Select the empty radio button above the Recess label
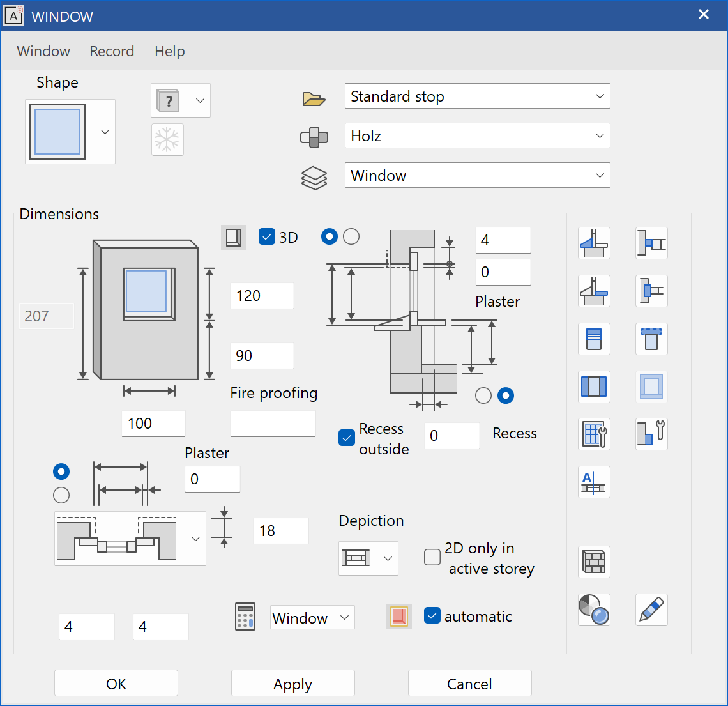This screenshot has height=706, width=728. (x=483, y=395)
